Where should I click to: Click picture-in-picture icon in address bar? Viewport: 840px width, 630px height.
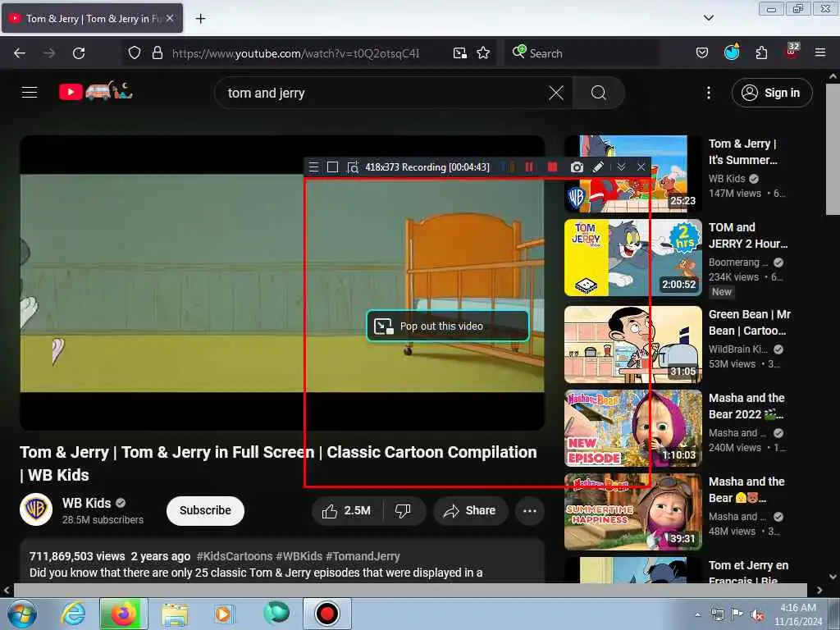pos(459,53)
